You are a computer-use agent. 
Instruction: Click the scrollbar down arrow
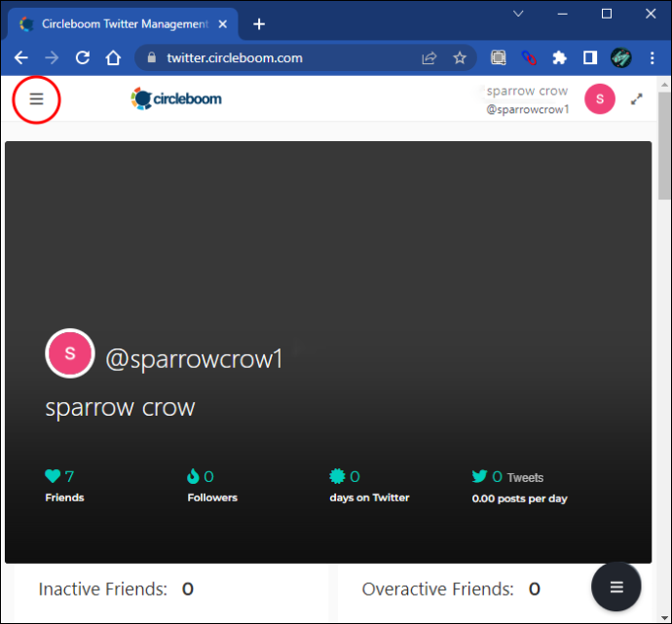click(x=665, y=617)
